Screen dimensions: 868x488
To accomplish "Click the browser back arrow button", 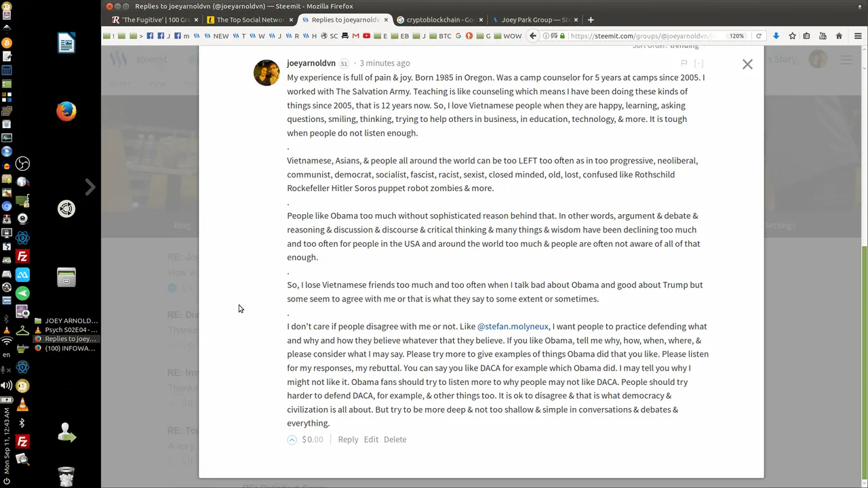I will [533, 36].
